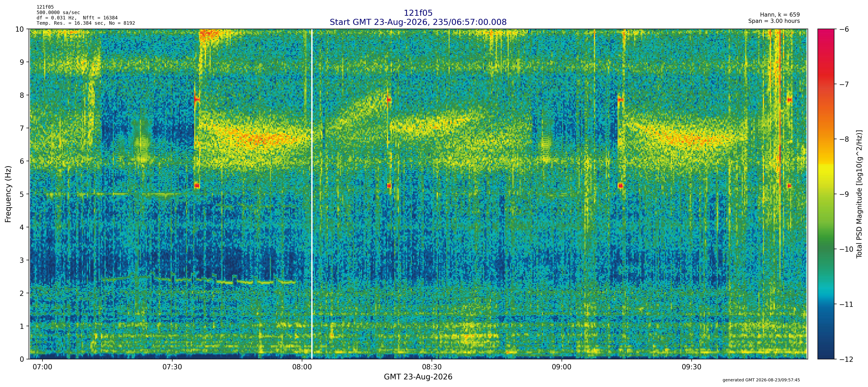The height and width of the screenshot is (387, 868).
Task: Select the frequency axis tick label "9"
Action: pyautogui.click(x=22, y=62)
